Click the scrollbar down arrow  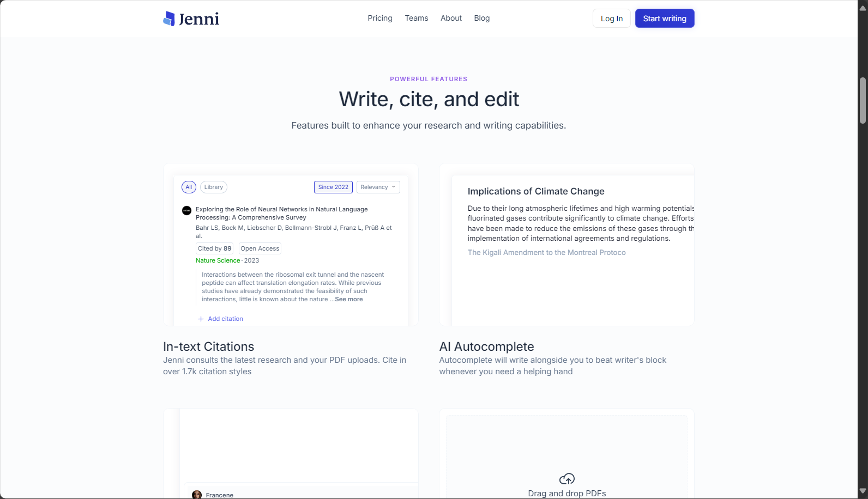pos(863,491)
